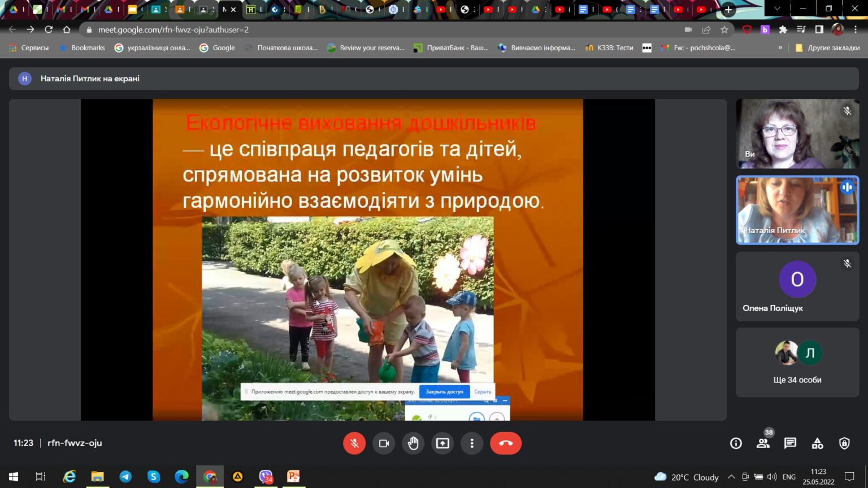Leave the call with red hang-up button
The width and height of the screenshot is (868, 488).
tap(506, 443)
